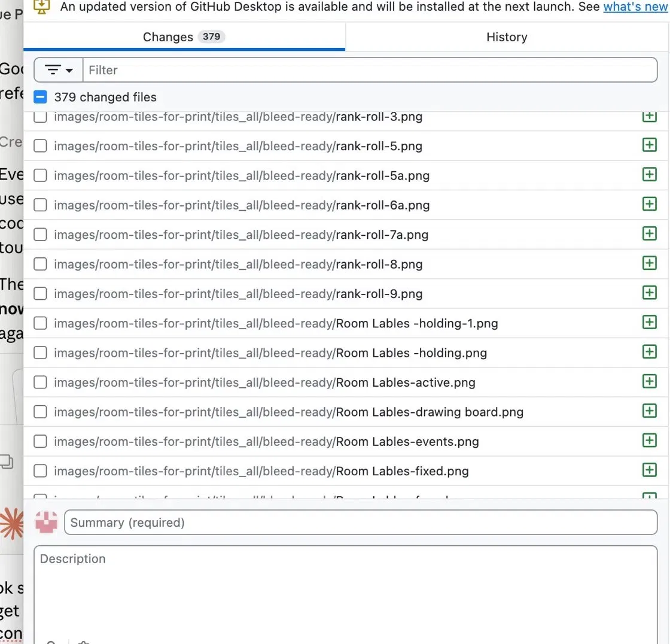Image resolution: width=670 pixels, height=644 pixels.
Task: Check the rank-roll-9.png file
Action: [40, 293]
